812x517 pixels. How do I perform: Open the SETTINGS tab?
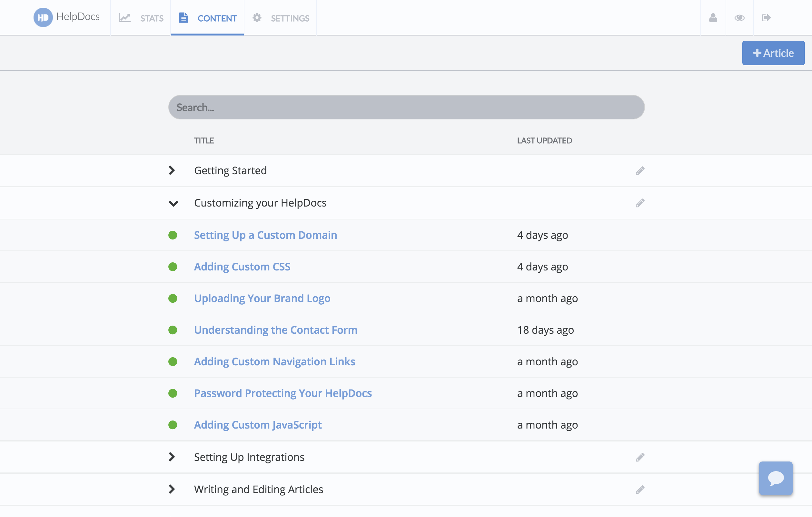click(280, 17)
